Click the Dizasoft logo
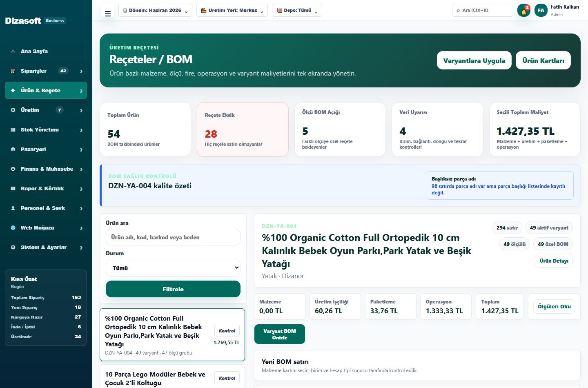 (x=23, y=20)
